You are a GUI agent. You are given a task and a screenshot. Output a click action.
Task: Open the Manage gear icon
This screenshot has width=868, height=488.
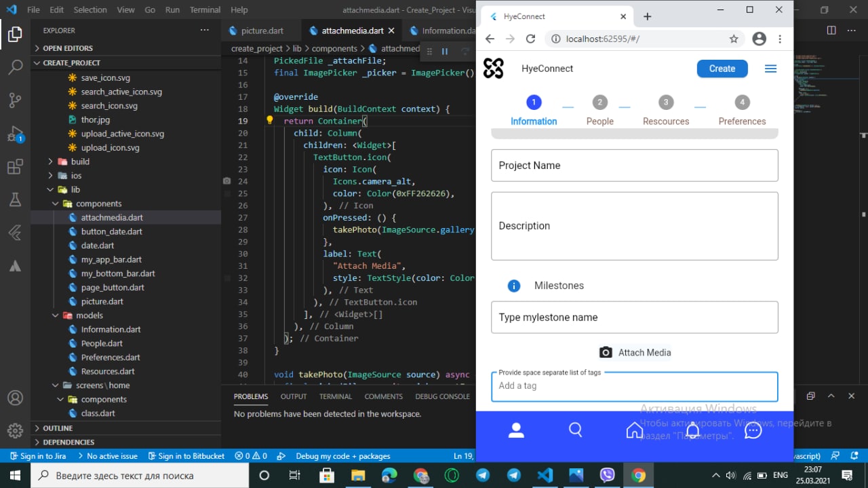pos(15,431)
